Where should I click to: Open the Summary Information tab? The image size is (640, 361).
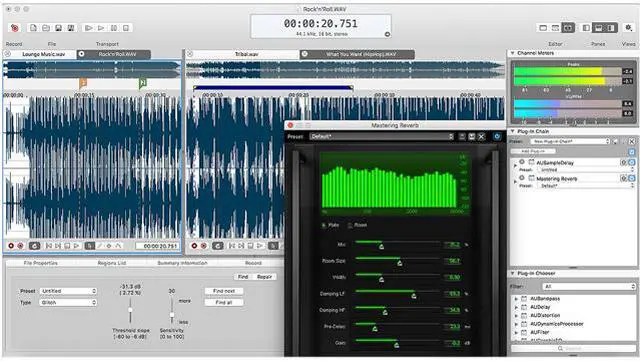pyautogui.click(x=182, y=263)
